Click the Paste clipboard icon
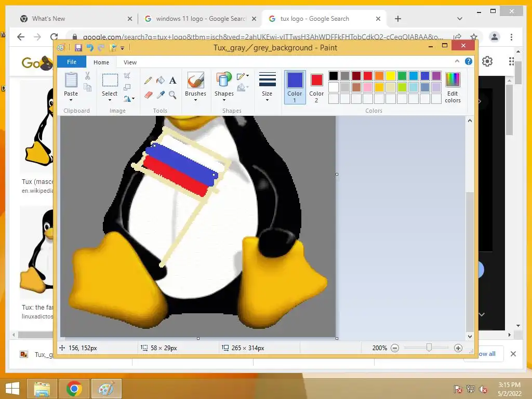The image size is (532, 399). coord(71,80)
